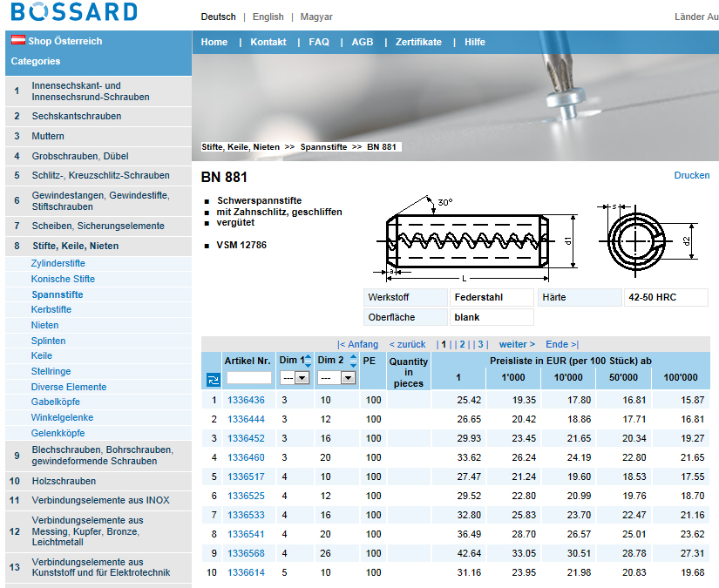Click the Shop Österreich link
Viewport: 719px width, 588px height.
point(65,41)
